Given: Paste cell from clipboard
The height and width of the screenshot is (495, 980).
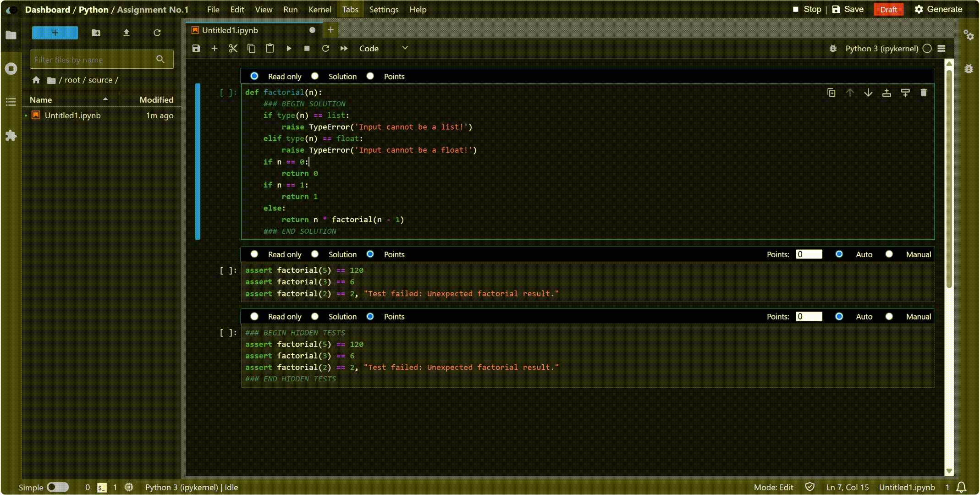Looking at the screenshot, I should [x=270, y=48].
